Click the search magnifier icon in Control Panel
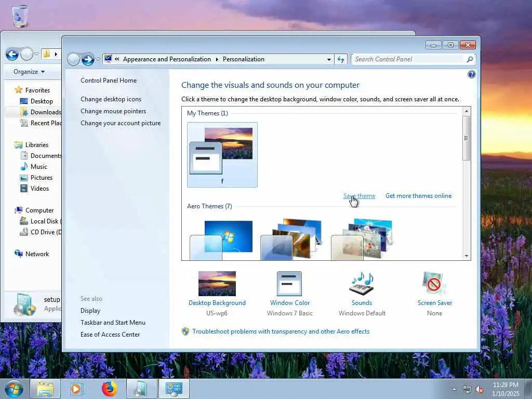532x399 pixels. pyautogui.click(x=470, y=59)
